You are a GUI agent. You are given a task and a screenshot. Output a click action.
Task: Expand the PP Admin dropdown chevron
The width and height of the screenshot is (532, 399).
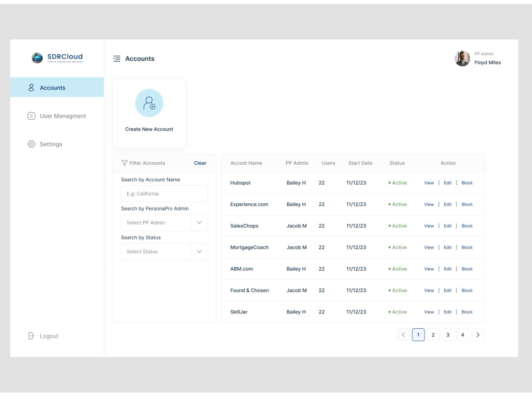point(199,222)
